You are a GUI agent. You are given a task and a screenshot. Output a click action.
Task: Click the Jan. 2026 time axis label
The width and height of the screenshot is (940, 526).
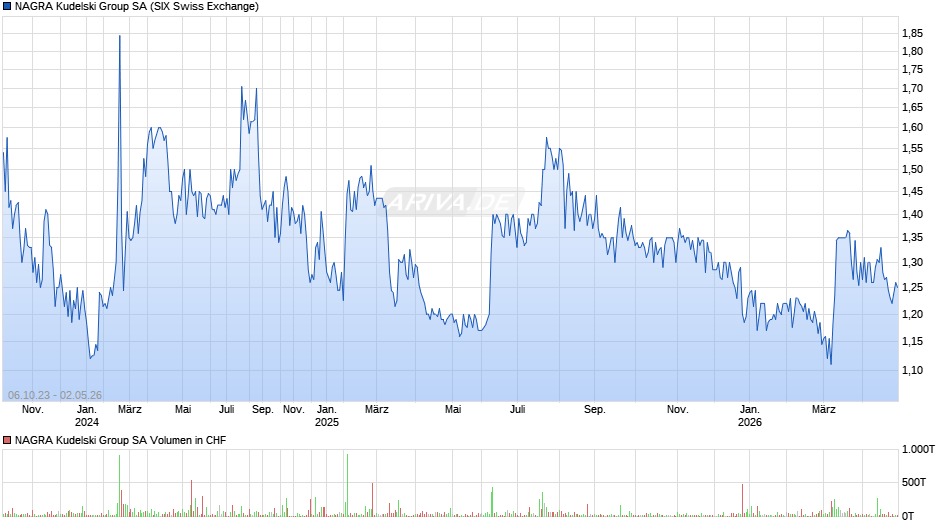(749, 416)
